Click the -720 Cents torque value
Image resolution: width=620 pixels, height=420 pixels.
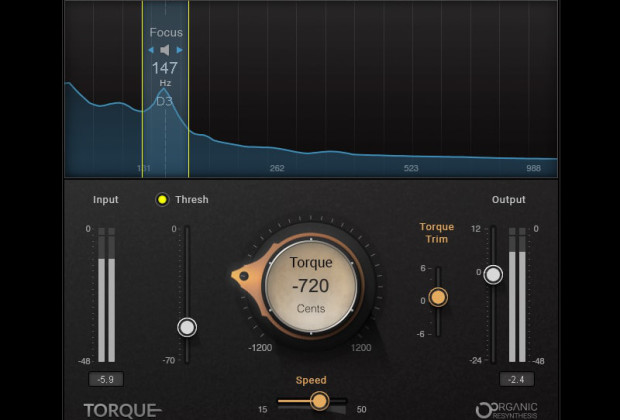311,286
